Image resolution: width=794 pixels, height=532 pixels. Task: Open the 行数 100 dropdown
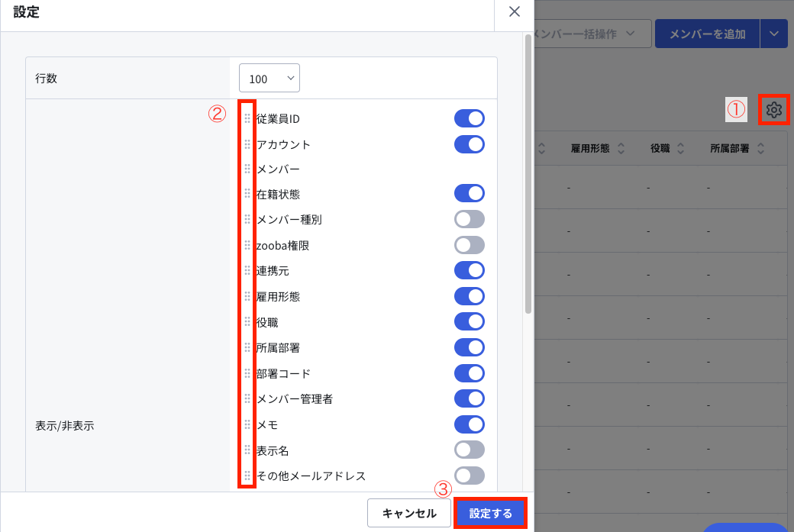pos(270,78)
